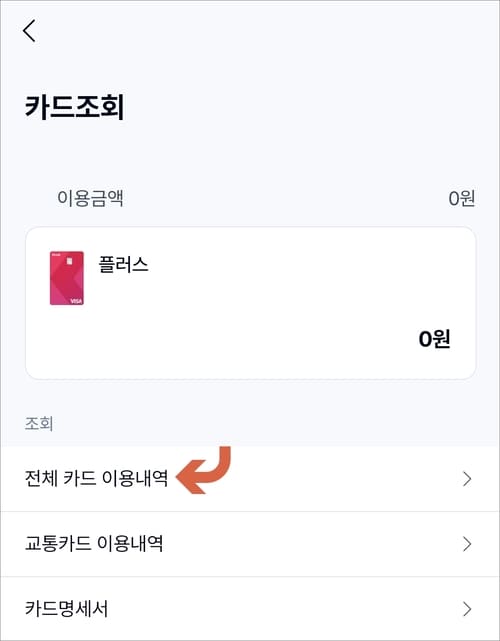
Task: Open the chevron beside 전체 카드 이용내역
Action: [x=467, y=479]
